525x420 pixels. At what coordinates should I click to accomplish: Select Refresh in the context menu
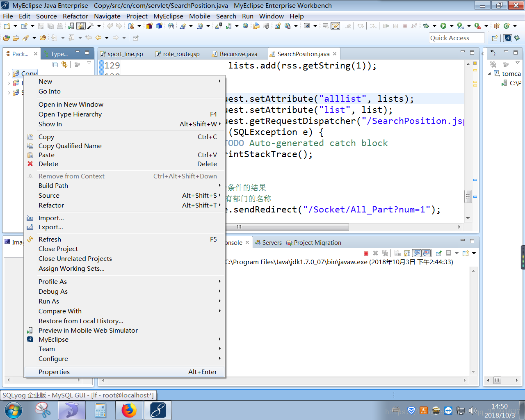click(125, 239)
